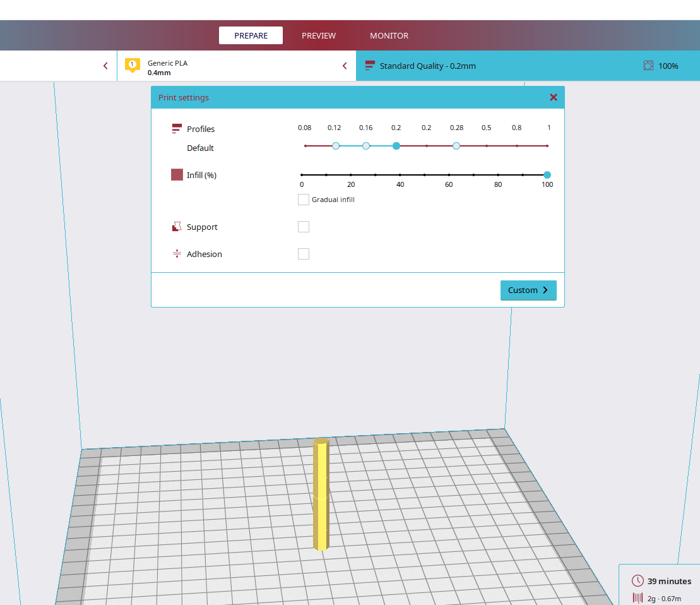The width and height of the screenshot is (700, 605).
Task: Switch to the PREPARE stage tab
Action: (251, 35)
